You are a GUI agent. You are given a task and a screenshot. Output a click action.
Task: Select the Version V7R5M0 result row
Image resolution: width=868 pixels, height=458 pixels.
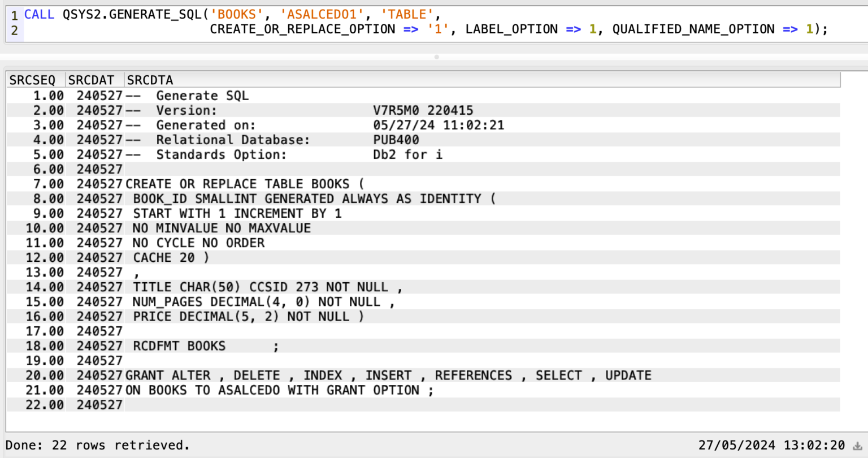[314, 110]
